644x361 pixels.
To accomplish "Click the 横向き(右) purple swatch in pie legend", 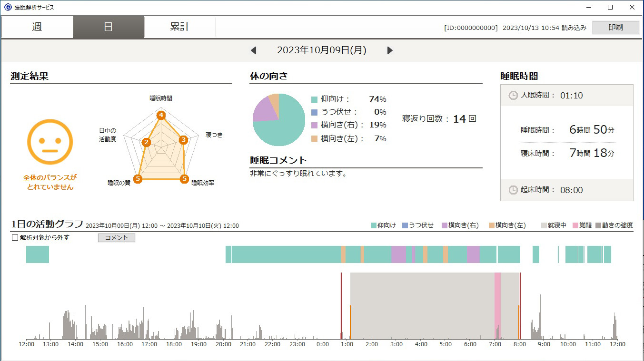I will (314, 125).
